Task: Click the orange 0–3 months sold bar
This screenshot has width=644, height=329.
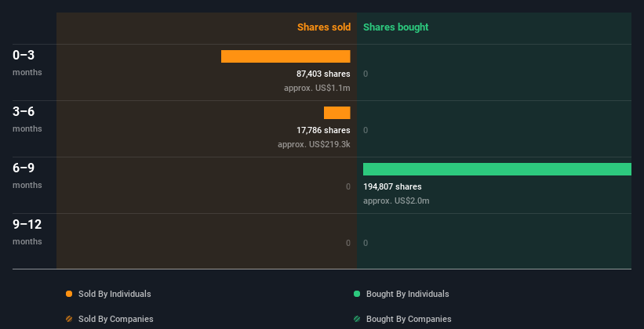Action: point(286,56)
